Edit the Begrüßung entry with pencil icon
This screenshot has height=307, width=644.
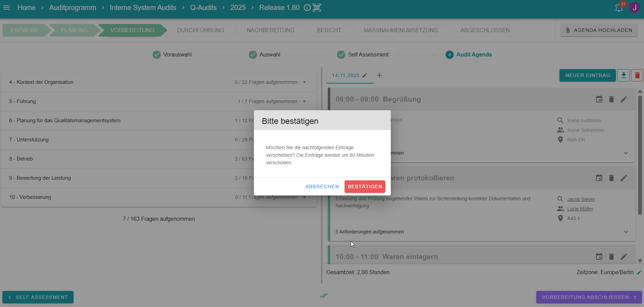[x=624, y=99]
